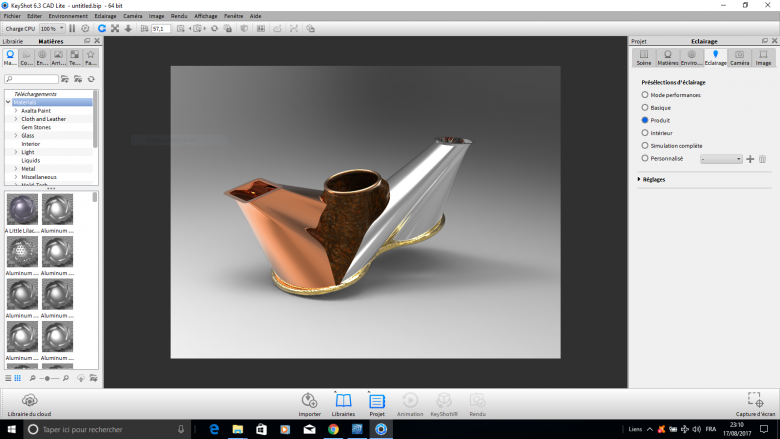Enable Mode performances radio option

tap(645, 95)
